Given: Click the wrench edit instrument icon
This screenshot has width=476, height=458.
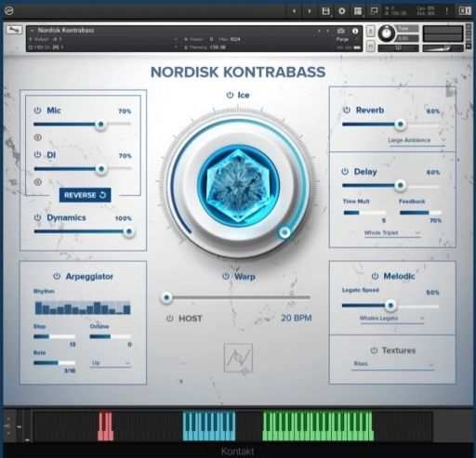Looking at the screenshot, I should pyautogui.click(x=15, y=30).
